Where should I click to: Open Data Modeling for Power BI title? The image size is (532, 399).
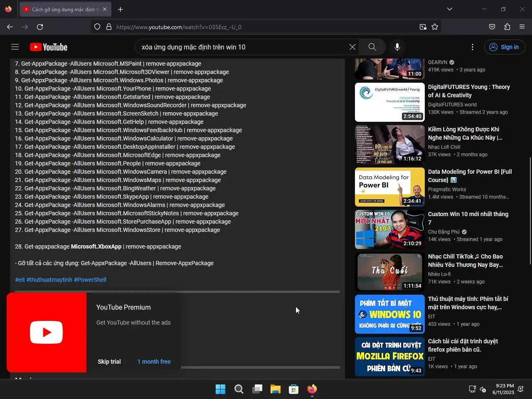tap(470, 176)
